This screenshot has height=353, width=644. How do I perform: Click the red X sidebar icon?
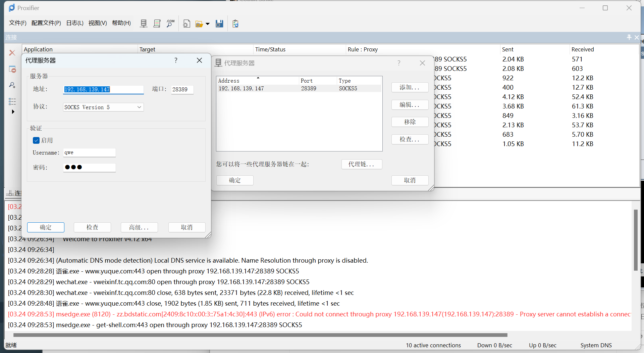pyautogui.click(x=12, y=53)
